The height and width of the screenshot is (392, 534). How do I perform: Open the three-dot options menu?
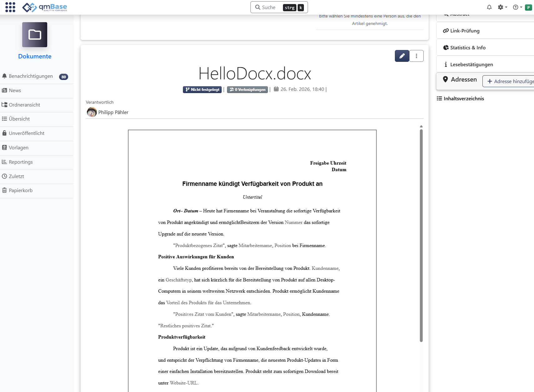[x=416, y=56]
